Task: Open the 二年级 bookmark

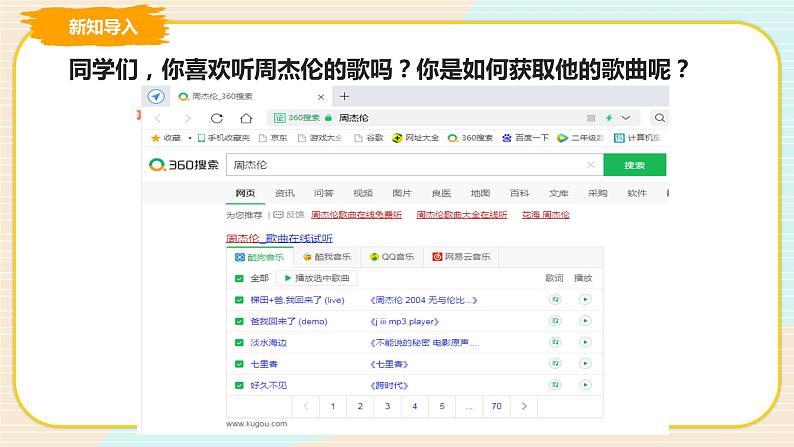Action: click(x=580, y=138)
